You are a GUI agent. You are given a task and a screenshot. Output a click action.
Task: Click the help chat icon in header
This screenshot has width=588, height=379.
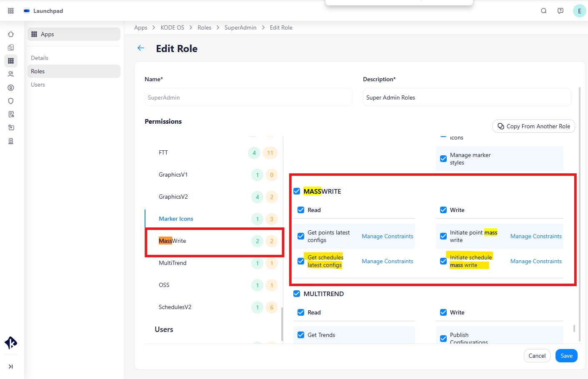click(560, 11)
